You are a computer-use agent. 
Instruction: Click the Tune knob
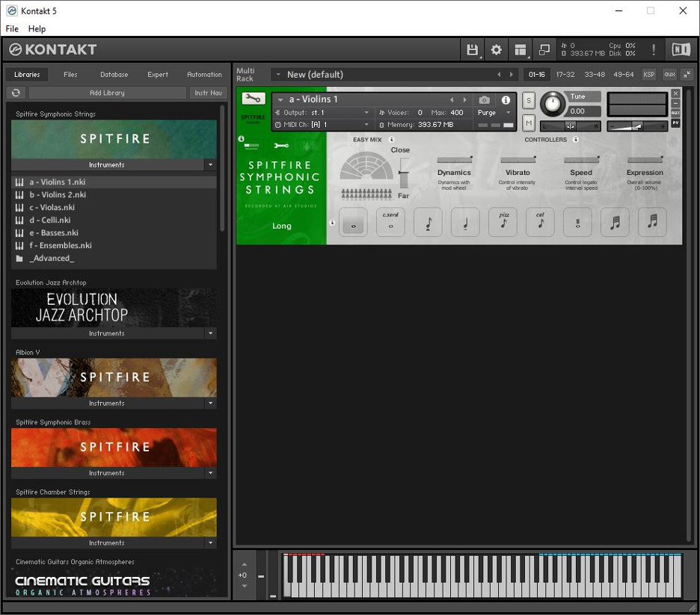553,104
